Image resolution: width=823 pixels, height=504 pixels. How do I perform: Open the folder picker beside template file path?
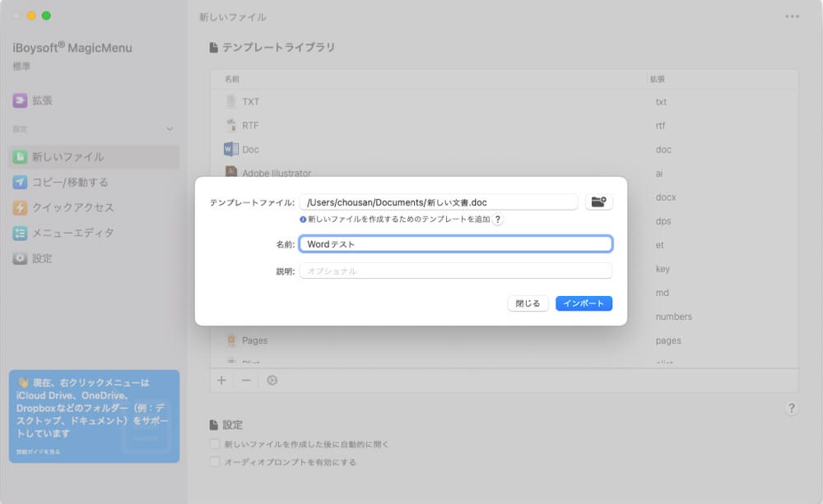point(599,201)
